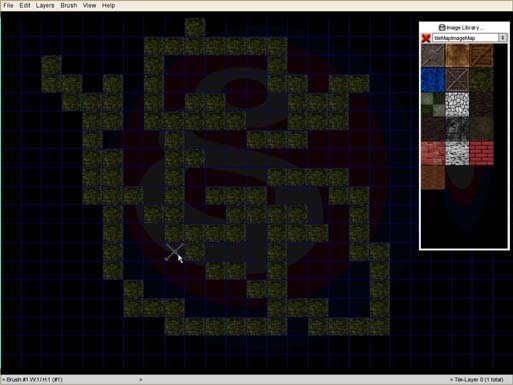Click the X-shaped brush cursor marker on map

(x=175, y=252)
